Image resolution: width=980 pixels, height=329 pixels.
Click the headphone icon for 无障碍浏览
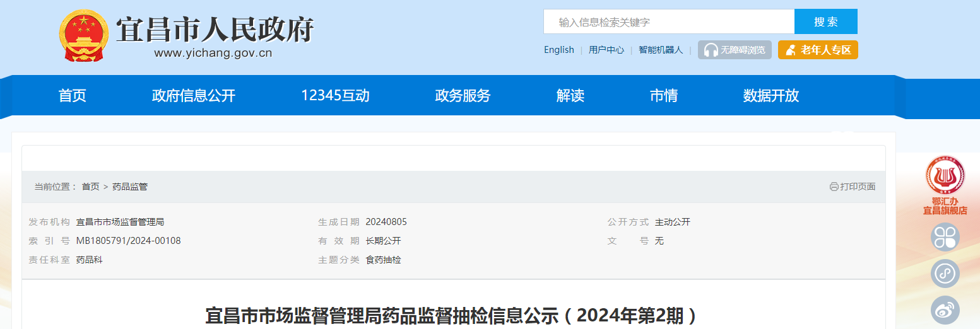(711, 50)
